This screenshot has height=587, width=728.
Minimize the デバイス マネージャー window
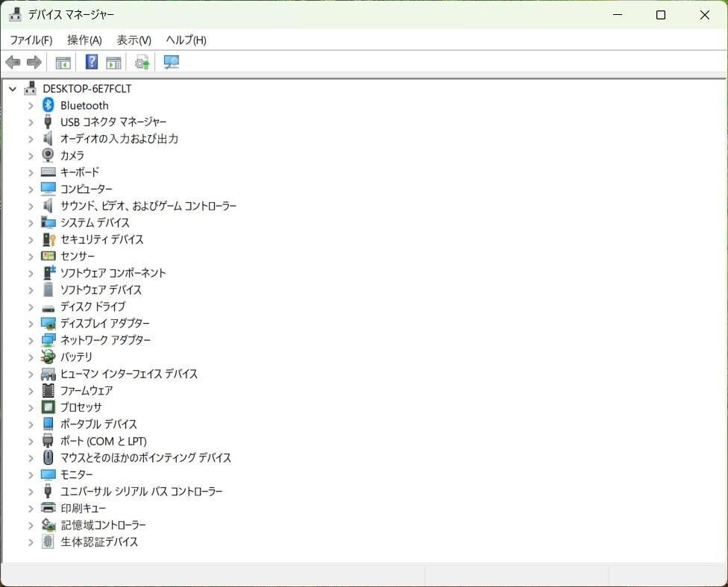[x=618, y=15]
